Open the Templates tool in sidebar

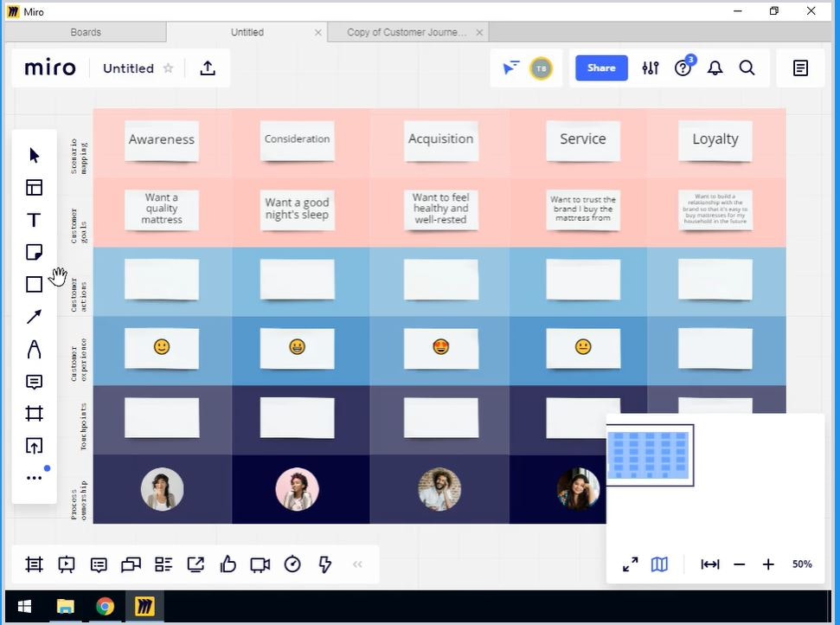pos(35,188)
